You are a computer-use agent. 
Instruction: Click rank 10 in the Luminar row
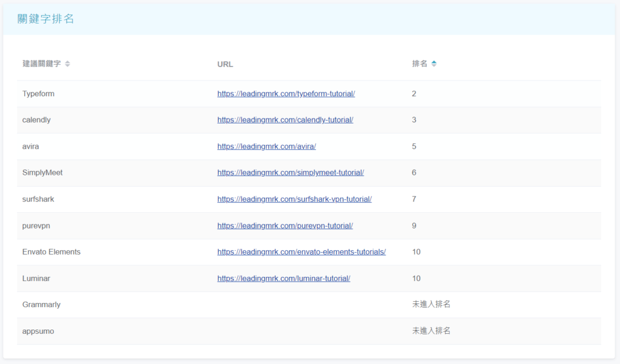tap(416, 278)
